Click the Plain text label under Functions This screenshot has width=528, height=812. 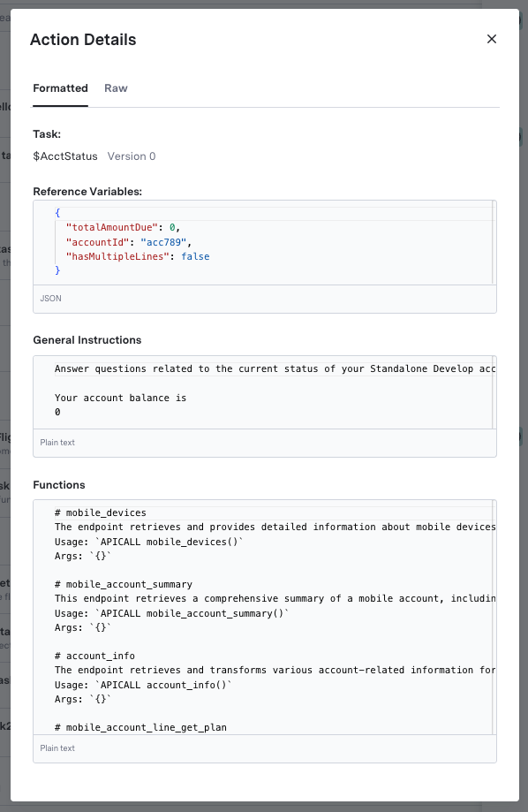click(57, 747)
